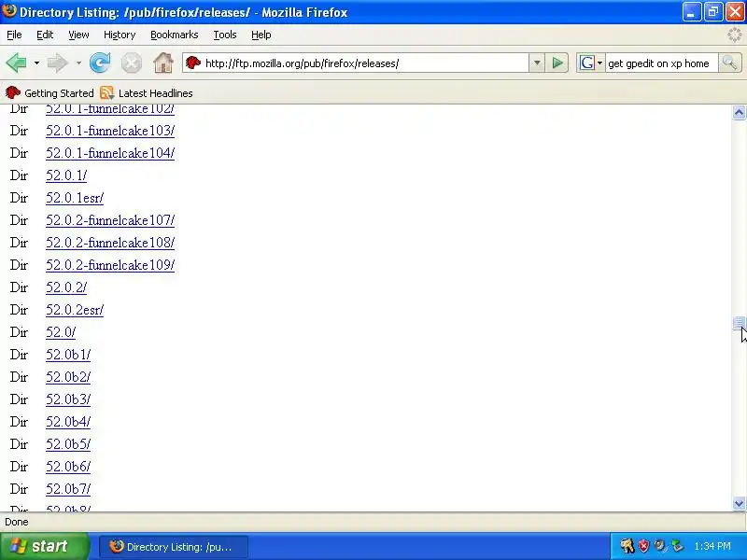Reload the current page
Screen dimensions: 747x560
click(x=100, y=63)
